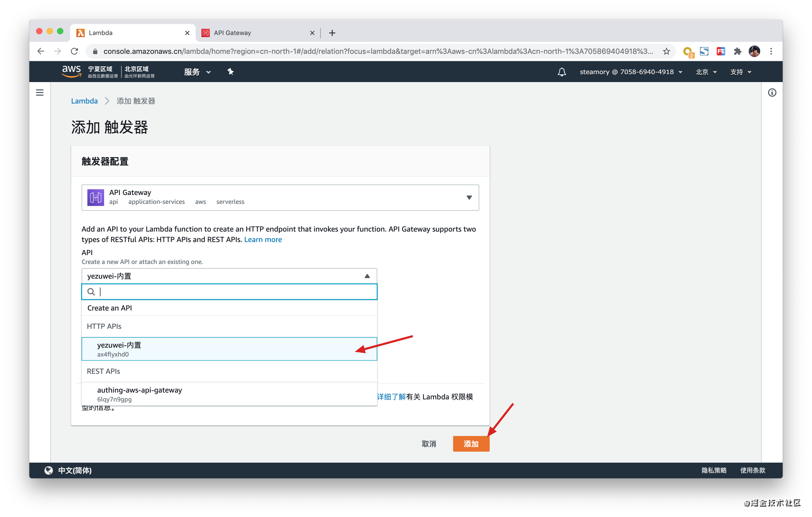Click the browser reload icon
812x517 pixels.
(x=75, y=51)
